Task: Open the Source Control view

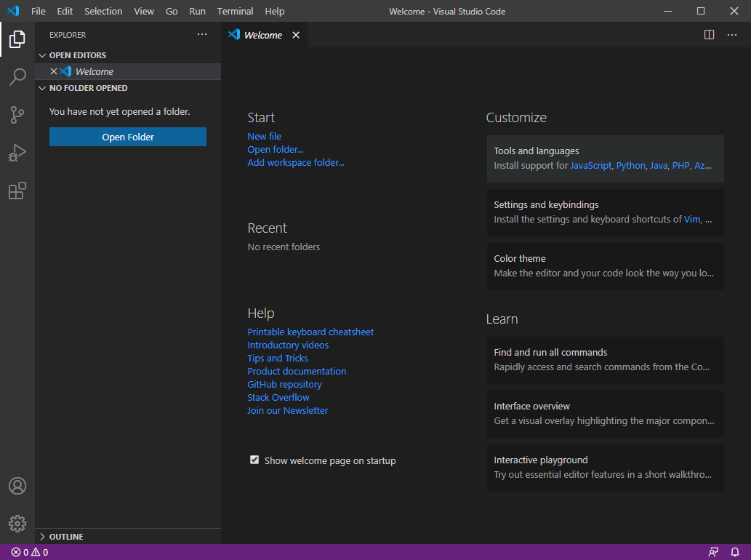Action: [x=17, y=115]
